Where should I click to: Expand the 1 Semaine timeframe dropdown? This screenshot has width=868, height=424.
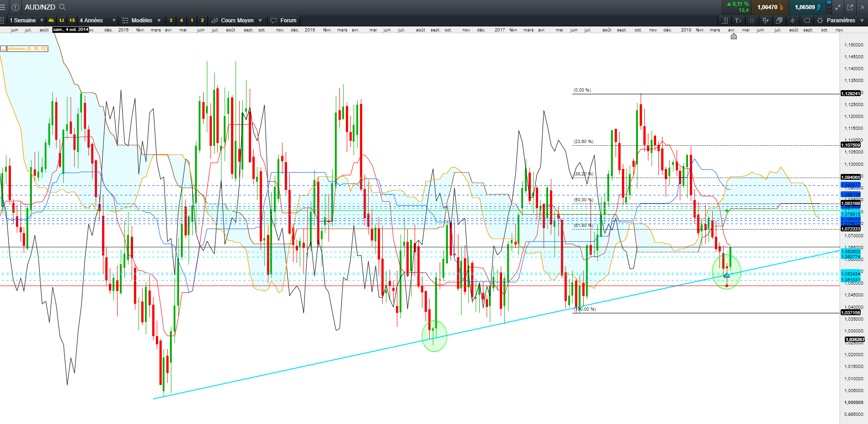(x=26, y=20)
